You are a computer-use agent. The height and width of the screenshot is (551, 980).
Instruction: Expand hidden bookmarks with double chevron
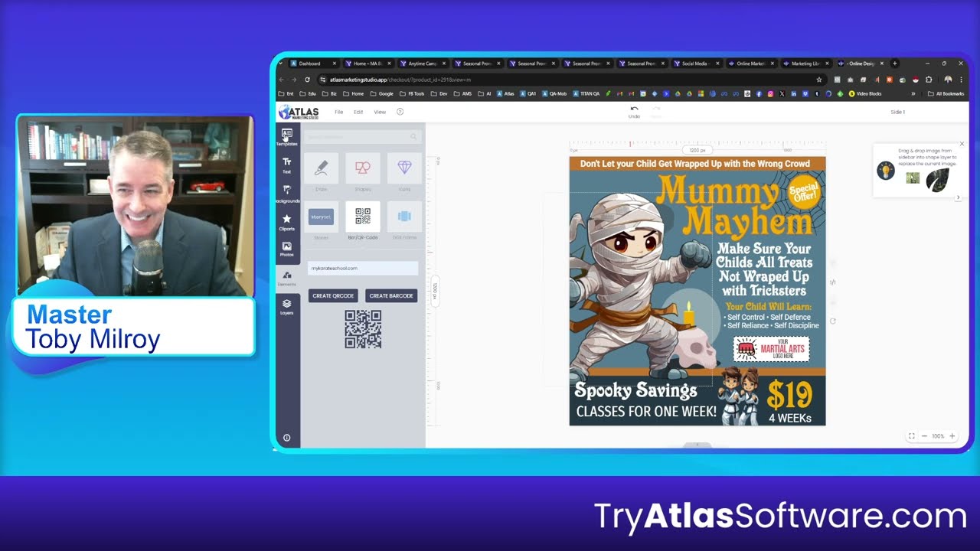click(x=913, y=94)
